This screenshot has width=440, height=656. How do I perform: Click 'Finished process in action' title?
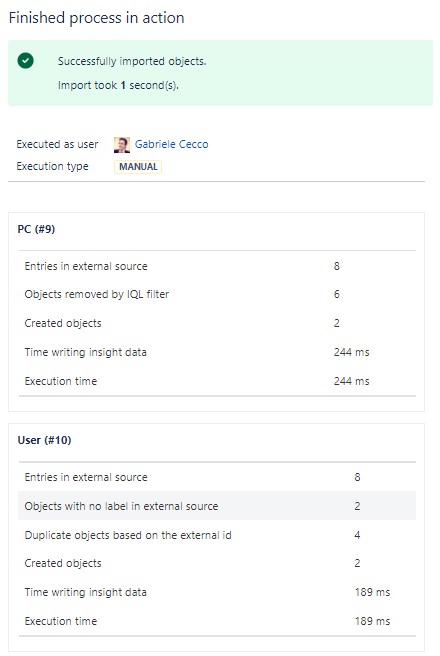pos(97,18)
